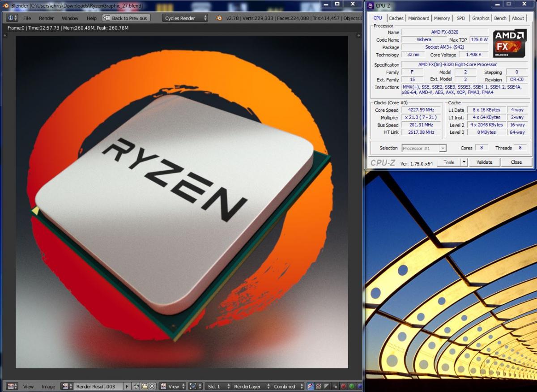The image size is (537, 392).
Task: Click the HT Link value '2617.08 MHz'
Action: 421,132
